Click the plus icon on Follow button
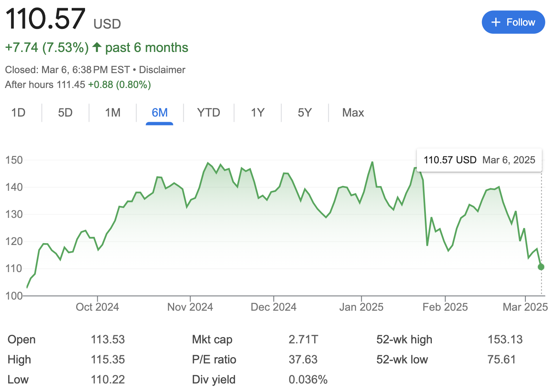This screenshot has width=554, height=392. tap(495, 22)
